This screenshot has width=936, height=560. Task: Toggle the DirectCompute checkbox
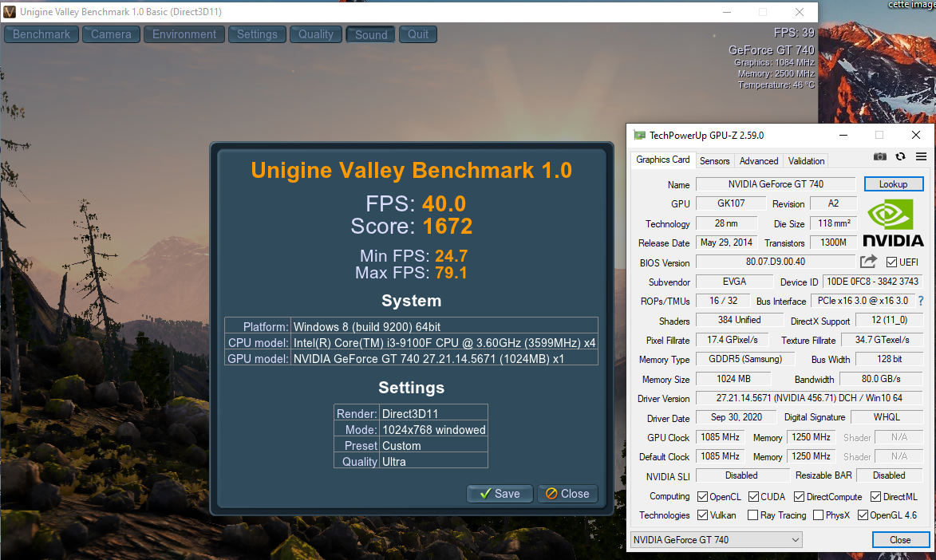click(799, 497)
